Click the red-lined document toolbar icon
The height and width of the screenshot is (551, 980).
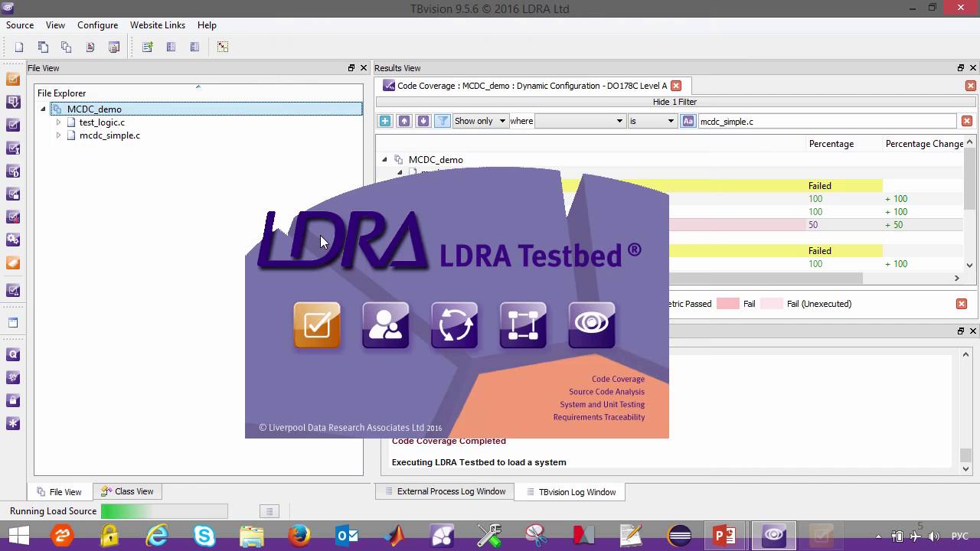(90, 47)
